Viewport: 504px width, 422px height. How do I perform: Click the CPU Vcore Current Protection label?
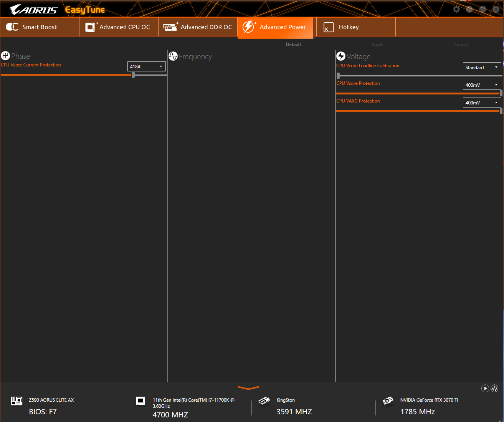click(31, 65)
